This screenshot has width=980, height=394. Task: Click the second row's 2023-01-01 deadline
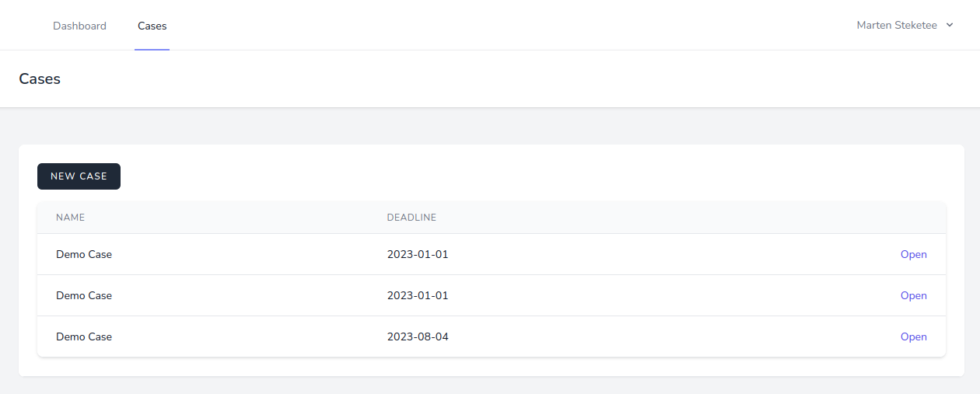pos(418,295)
